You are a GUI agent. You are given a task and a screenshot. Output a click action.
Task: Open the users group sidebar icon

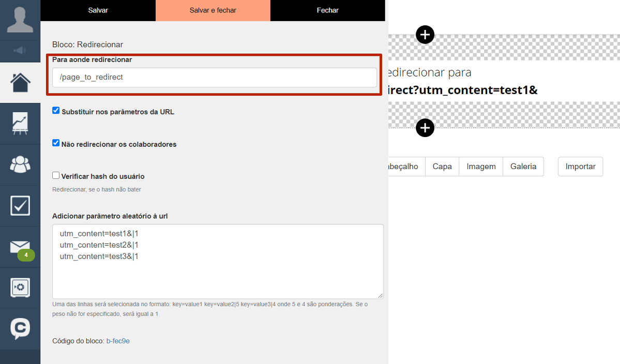coord(20,164)
